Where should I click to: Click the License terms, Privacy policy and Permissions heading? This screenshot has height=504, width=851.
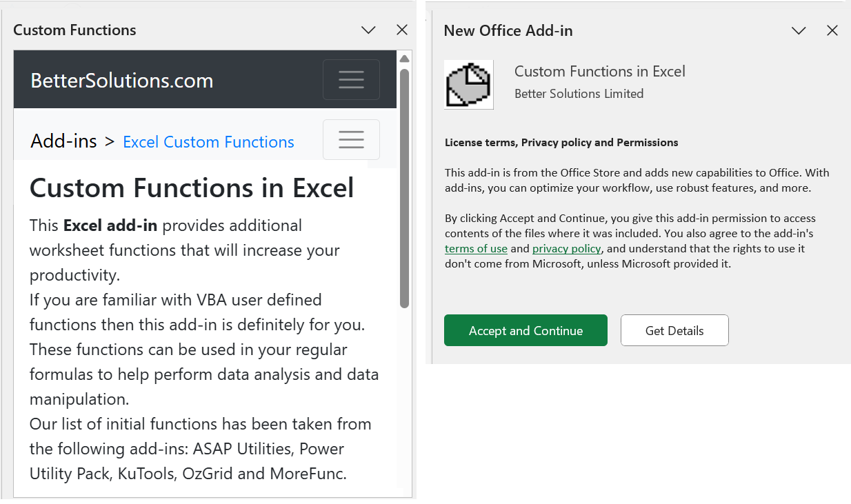point(561,143)
